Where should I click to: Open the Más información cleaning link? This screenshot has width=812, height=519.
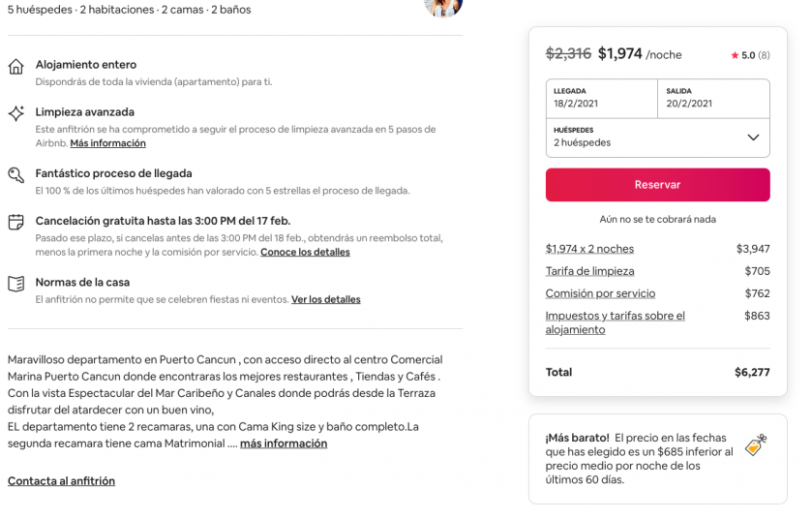point(107,143)
